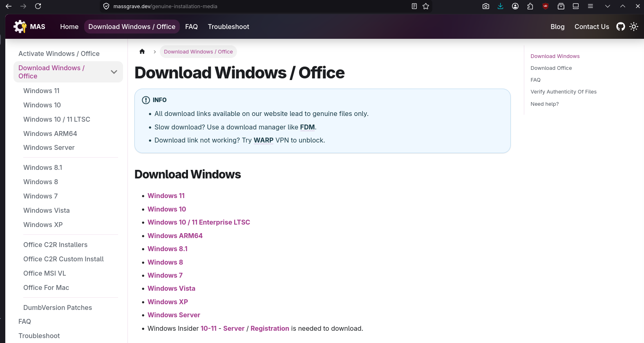The width and height of the screenshot is (644, 343).
Task: Bookmark page with the star icon
Action: point(426,6)
